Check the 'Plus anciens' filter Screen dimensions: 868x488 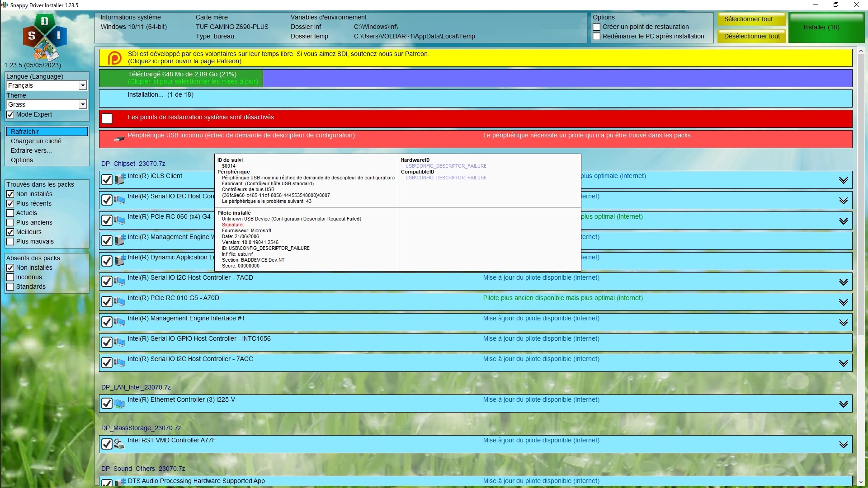(10, 222)
